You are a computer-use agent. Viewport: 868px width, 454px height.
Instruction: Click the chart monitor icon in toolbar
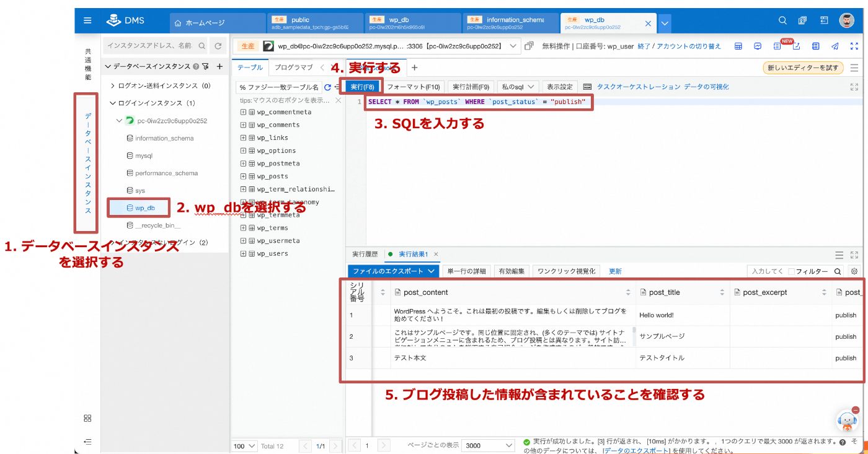[758, 46]
